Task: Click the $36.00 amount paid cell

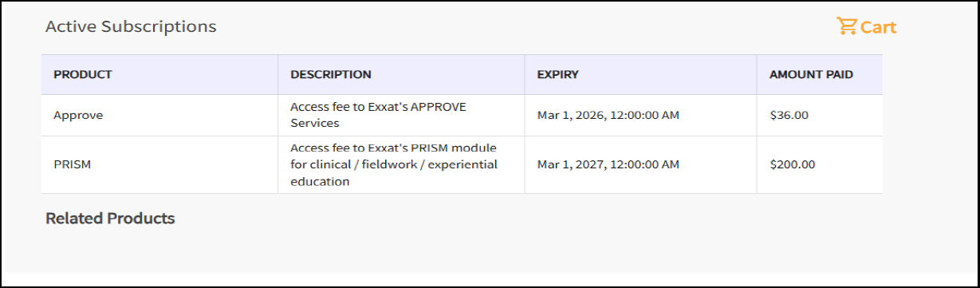Action: (x=789, y=115)
